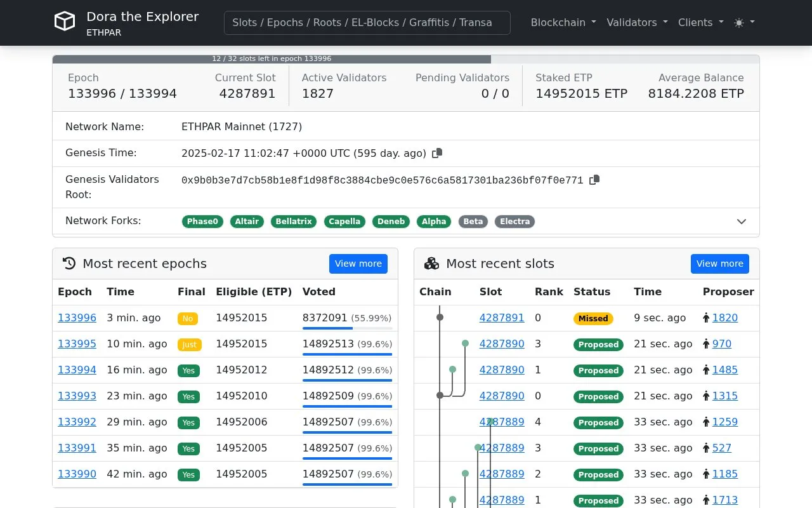The width and height of the screenshot is (812, 508).
Task: Open proposer 1259 validator link
Action: (x=725, y=422)
